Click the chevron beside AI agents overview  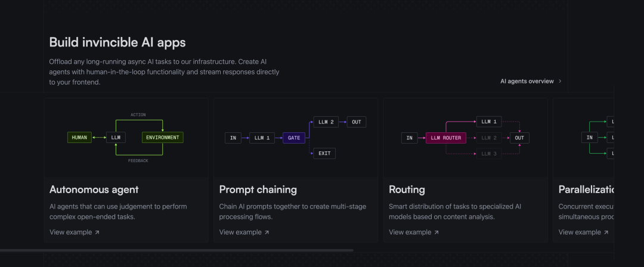point(560,81)
